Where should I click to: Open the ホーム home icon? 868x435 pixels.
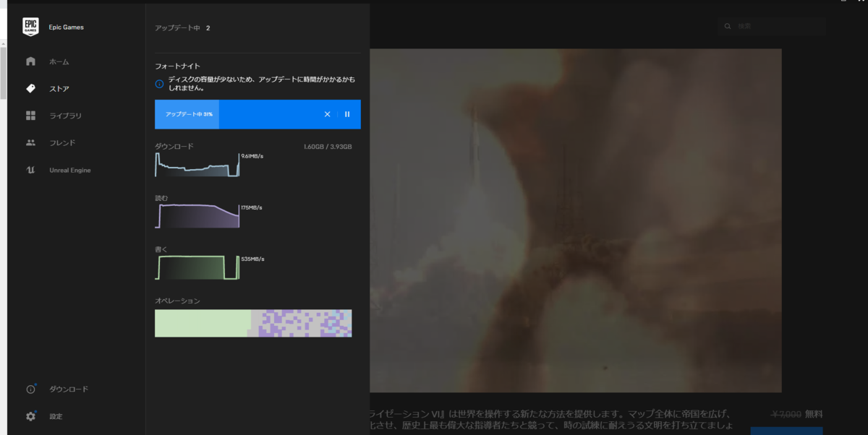click(30, 61)
